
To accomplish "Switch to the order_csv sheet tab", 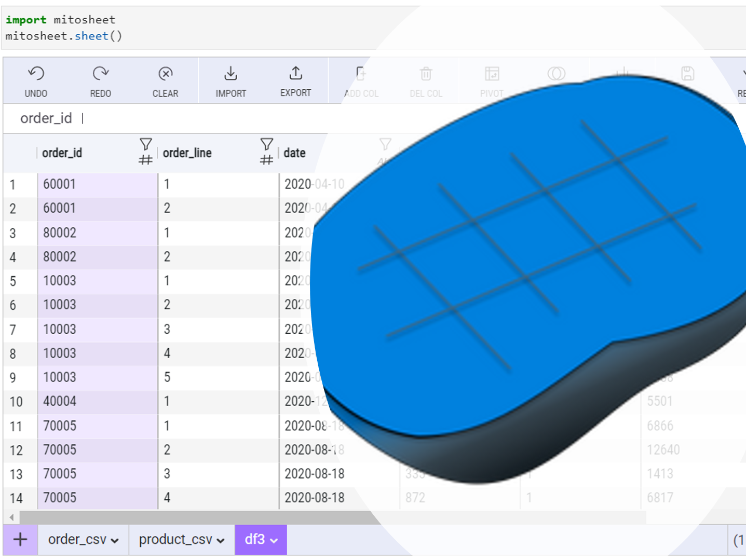I will [77, 540].
